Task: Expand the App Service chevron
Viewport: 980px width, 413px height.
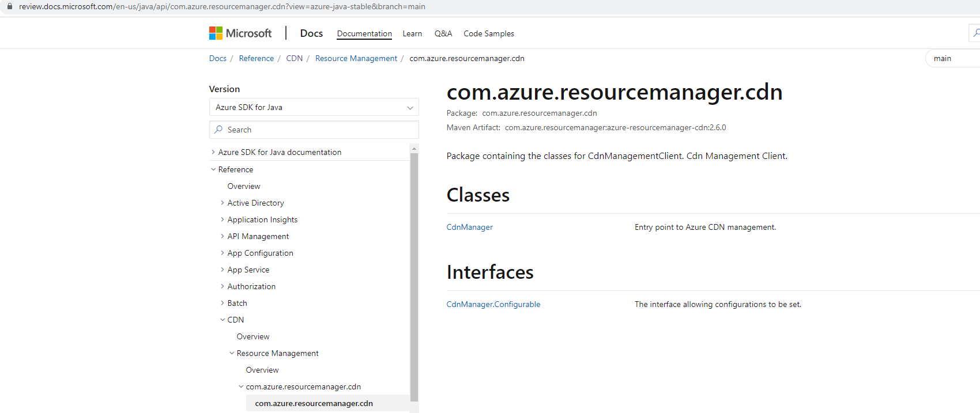Action: 223,270
